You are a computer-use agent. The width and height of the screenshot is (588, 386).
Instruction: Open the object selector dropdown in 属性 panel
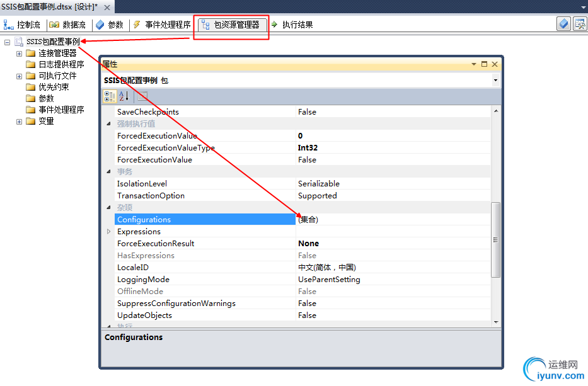495,80
